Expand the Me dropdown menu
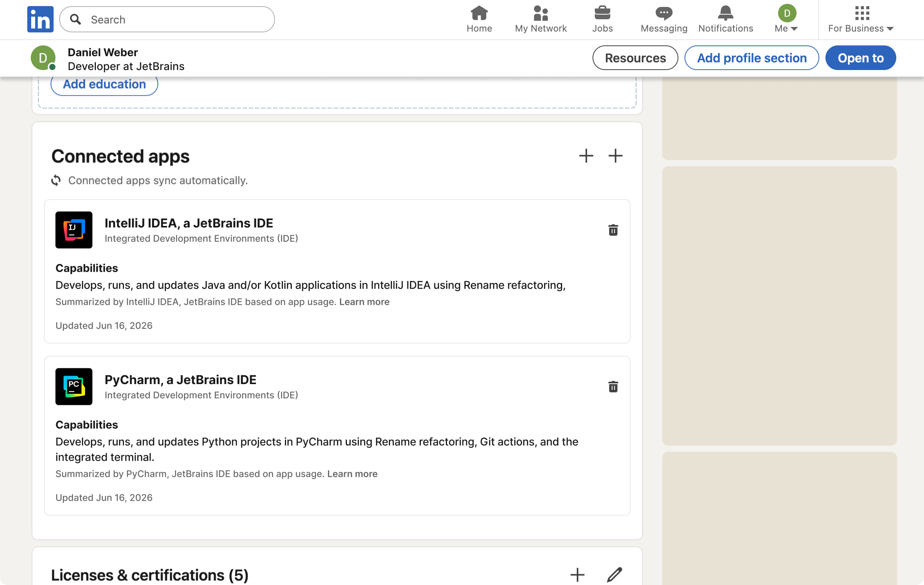 787,19
